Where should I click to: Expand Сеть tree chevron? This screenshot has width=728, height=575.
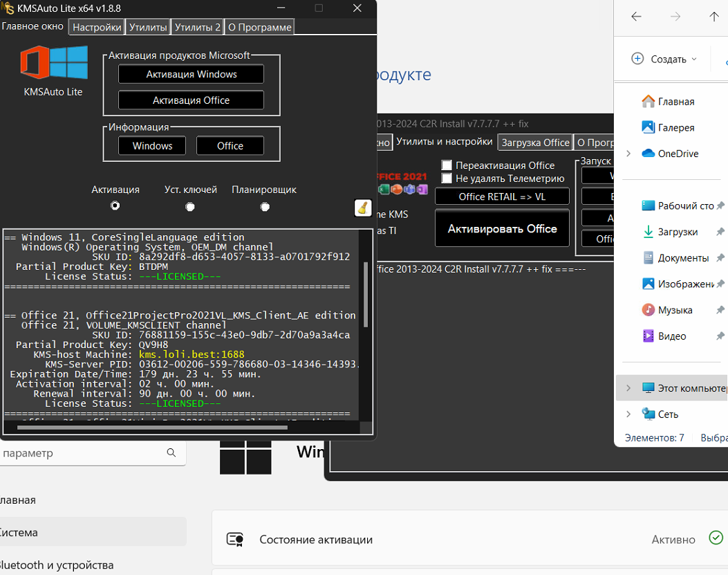click(628, 414)
